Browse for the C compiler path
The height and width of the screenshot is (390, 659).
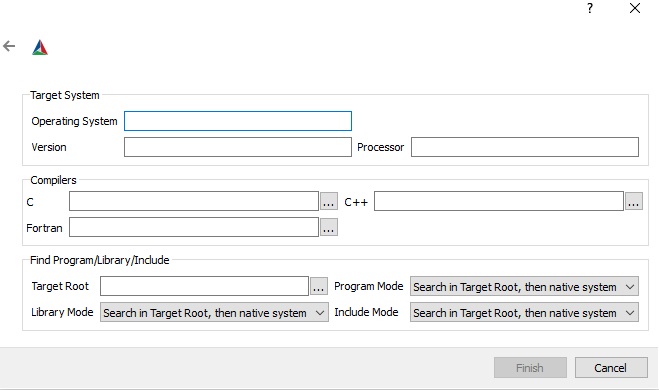[x=329, y=202]
